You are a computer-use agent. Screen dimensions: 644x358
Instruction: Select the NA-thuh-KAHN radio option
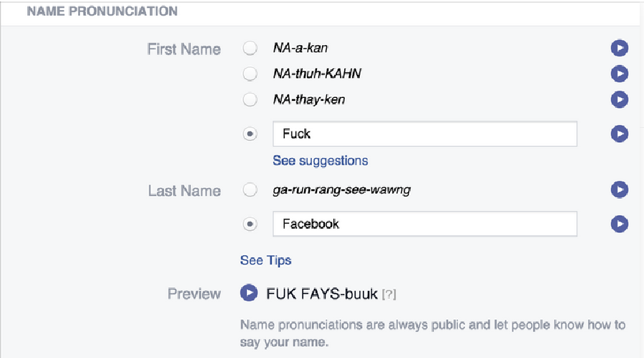(250, 74)
